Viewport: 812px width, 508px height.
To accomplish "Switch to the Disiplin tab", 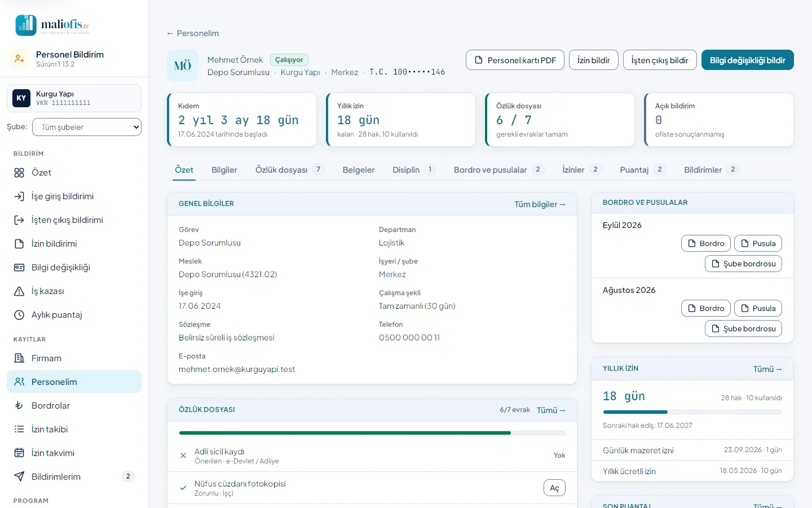I will (x=414, y=170).
